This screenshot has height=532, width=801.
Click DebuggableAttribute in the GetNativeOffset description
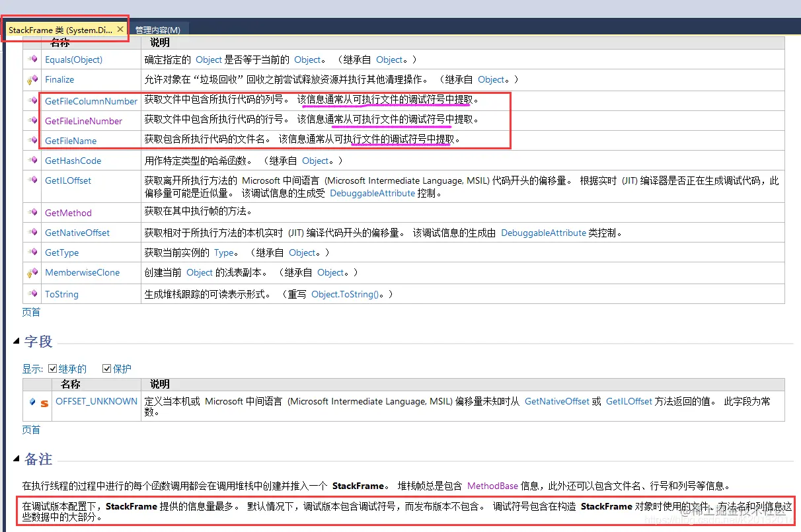click(x=544, y=233)
